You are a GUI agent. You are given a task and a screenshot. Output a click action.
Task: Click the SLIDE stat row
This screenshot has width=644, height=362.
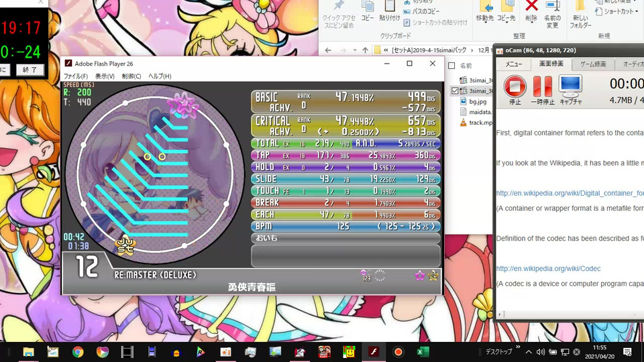click(345, 179)
